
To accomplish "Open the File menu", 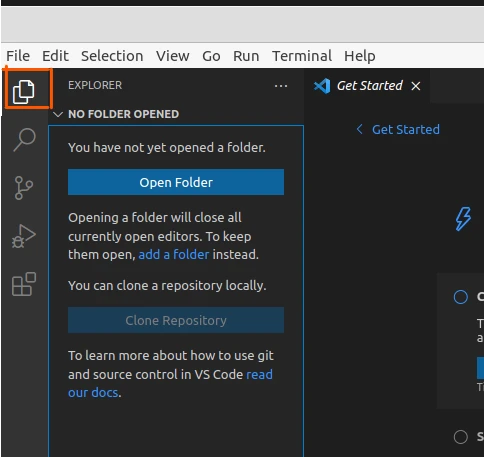I will coord(18,56).
